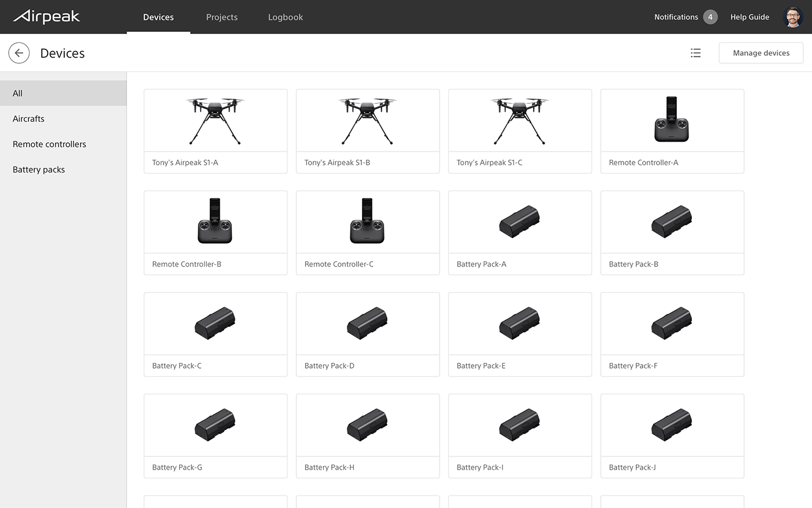Click the back arrow icon
Viewport: 812px width, 508px height.
click(x=19, y=53)
